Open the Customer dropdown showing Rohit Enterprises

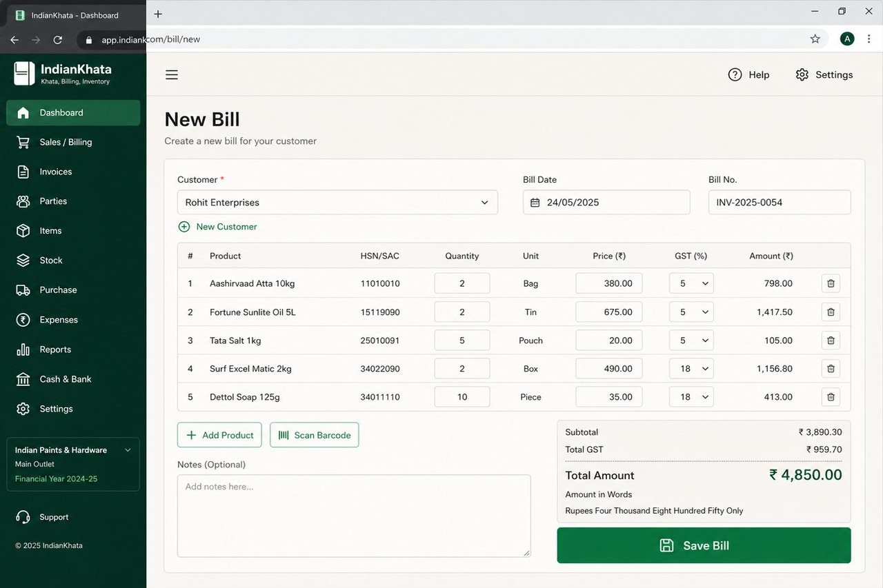(x=337, y=203)
